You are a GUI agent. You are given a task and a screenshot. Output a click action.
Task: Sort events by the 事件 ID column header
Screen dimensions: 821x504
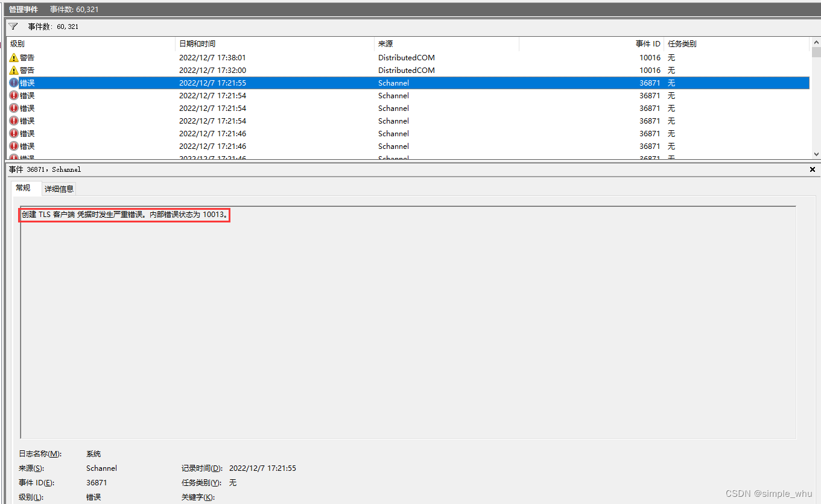tap(648, 43)
